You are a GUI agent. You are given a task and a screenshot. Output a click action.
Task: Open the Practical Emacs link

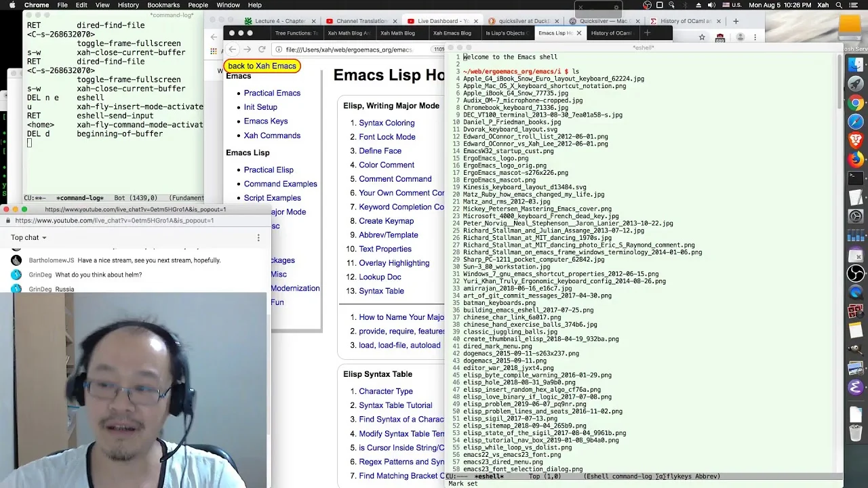point(272,93)
